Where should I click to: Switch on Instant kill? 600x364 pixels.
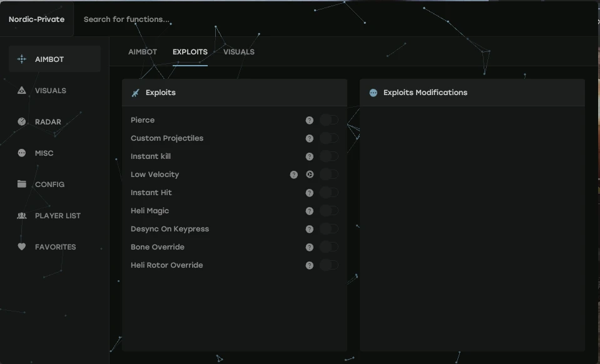click(329, 156)
